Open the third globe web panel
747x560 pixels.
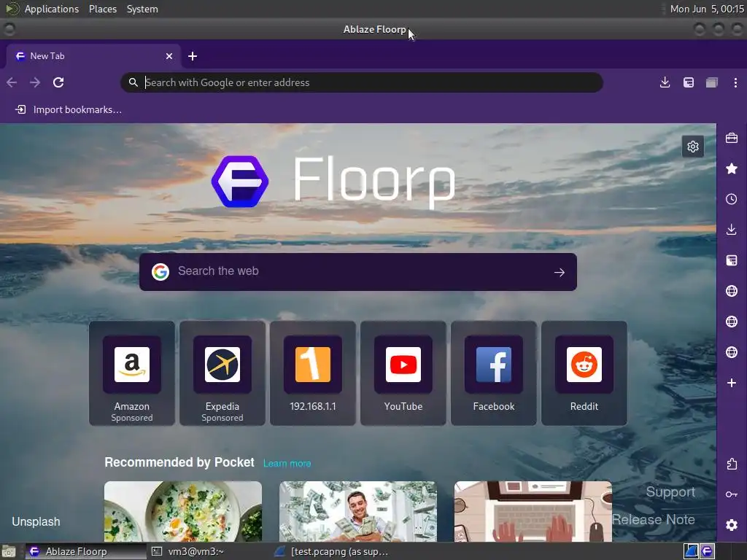(732, 352)
